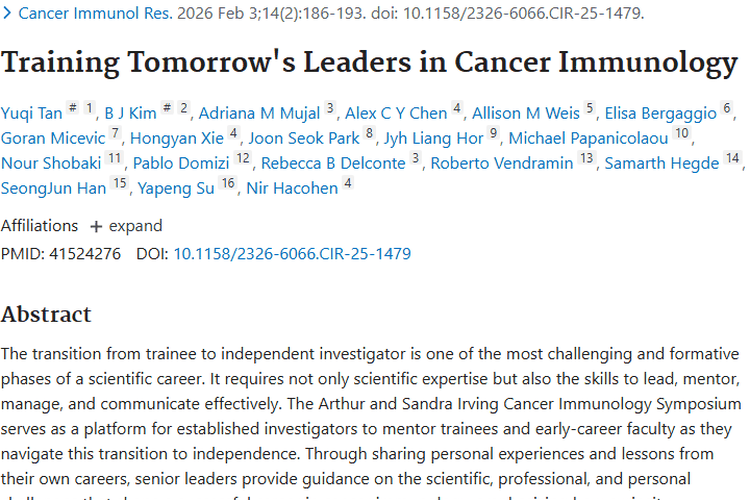This screenshot has width=750, height=500.
Task: Click author Jyh Liang Hor
Action: [436, 138]
